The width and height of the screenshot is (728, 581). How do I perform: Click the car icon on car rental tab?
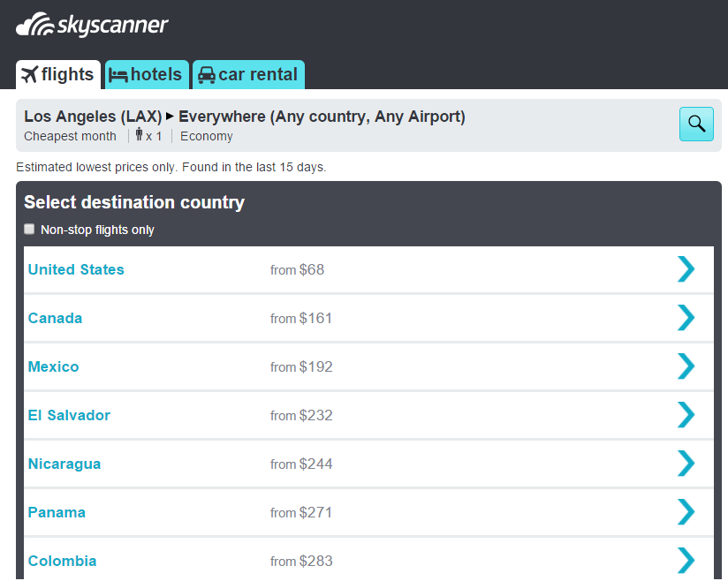207,75
